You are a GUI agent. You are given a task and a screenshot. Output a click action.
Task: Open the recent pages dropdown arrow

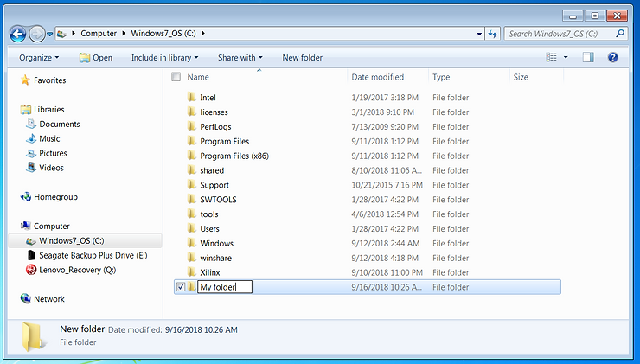pyautogui.click(x=50, y=35)
